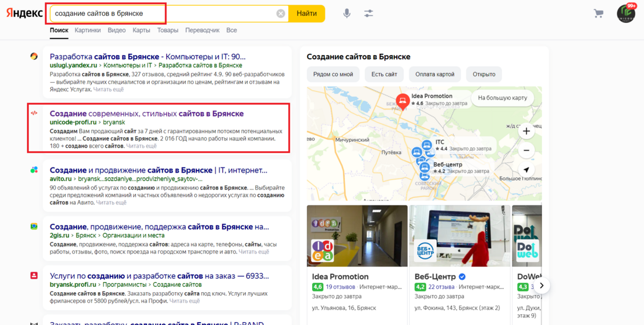Open Создание современных, стильных сайтов result
Viewport: 644px width, 325px height.
(x=146, y=114)
